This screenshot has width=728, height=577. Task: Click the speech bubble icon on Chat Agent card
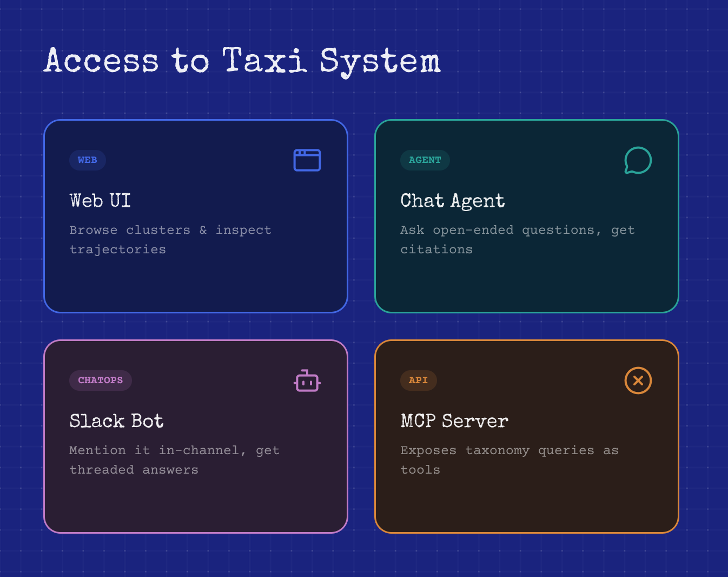pyautogui.click(x=638, y=160)
